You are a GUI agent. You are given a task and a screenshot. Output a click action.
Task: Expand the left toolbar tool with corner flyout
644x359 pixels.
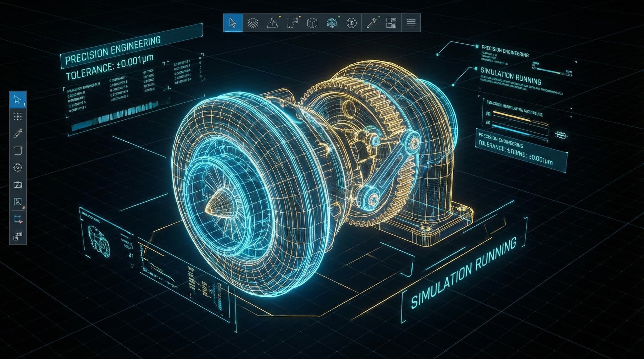coord(18,202)
